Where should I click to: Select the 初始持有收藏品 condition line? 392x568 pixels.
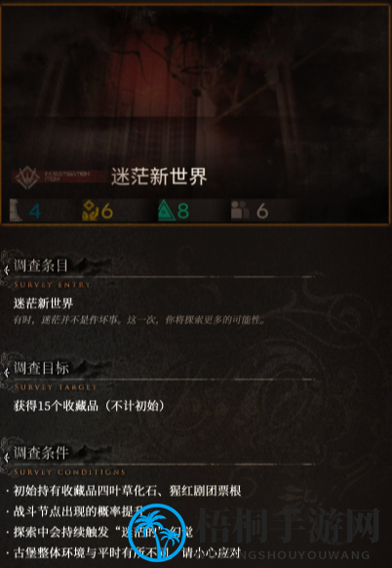(x=127, y=491)
